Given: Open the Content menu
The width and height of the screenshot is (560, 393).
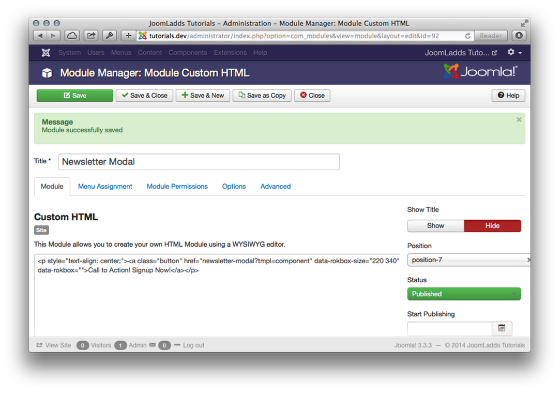Looking at the screenshot, I should click(x=150, y=53).
